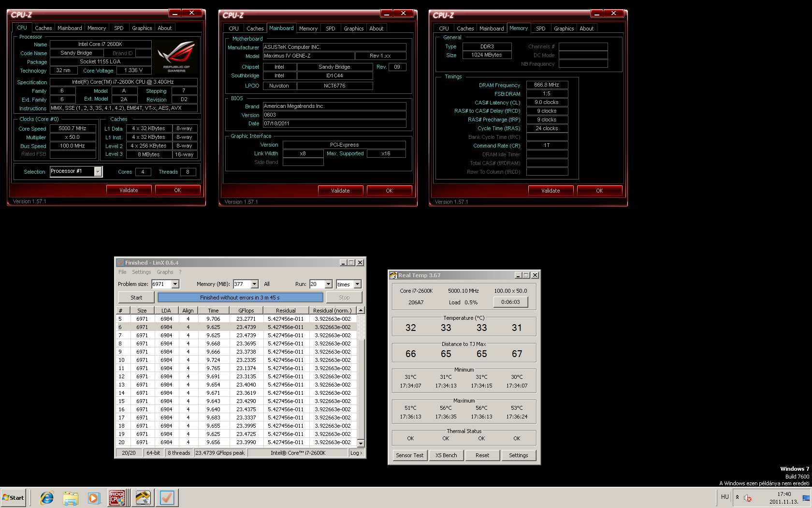
Task: Click the HU language indicator
Action: point(725,497)
